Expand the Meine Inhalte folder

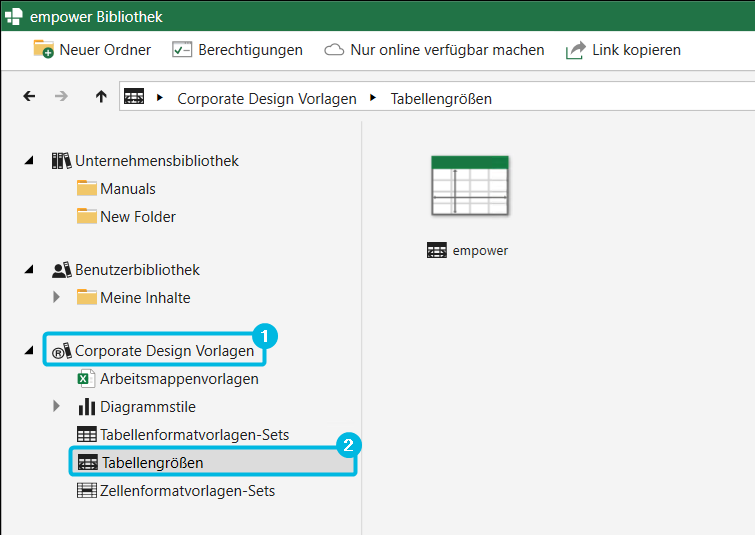(x=56, y=297)
